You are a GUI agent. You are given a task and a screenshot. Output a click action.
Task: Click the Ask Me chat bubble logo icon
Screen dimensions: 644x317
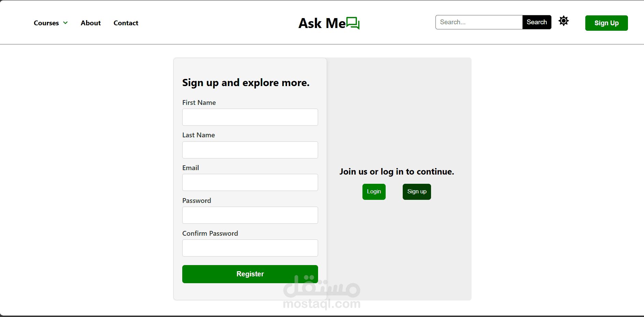coord(353,23)
